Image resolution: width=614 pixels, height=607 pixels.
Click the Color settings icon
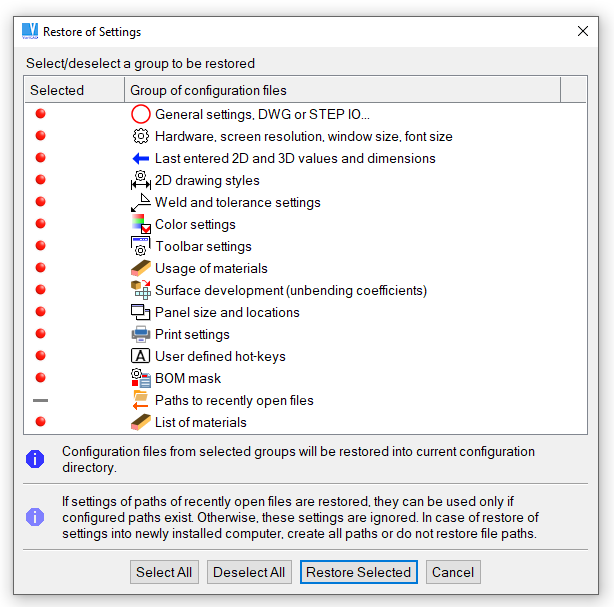(141, 224)
